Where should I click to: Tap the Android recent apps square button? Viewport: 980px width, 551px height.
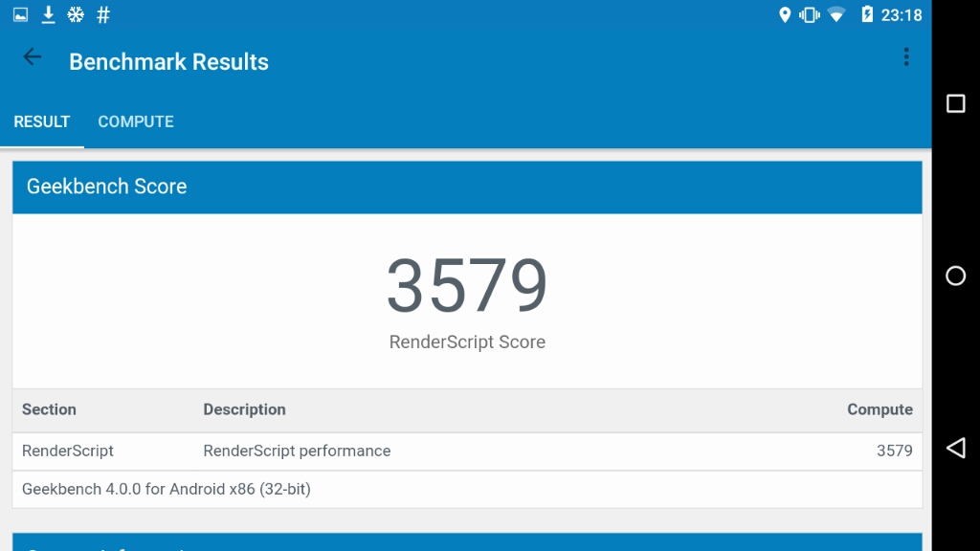tap(956, 103)
